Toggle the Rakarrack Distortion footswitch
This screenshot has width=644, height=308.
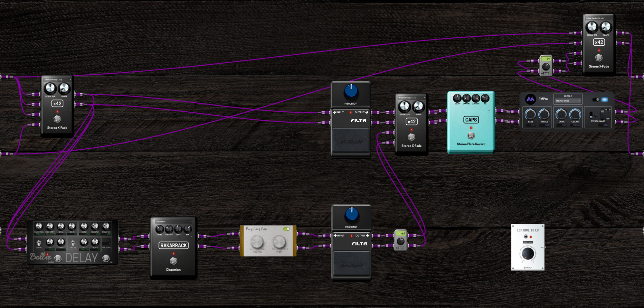(x=174, y=261)
